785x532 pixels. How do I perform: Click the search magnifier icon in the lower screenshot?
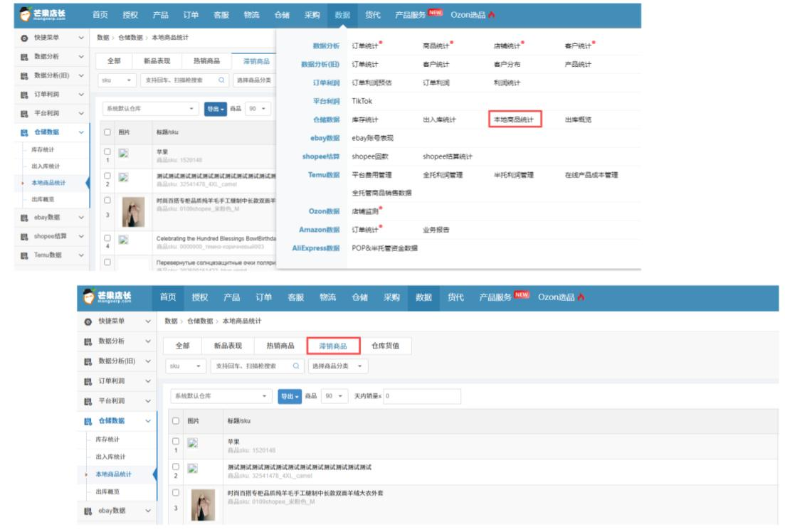(296, 366)
